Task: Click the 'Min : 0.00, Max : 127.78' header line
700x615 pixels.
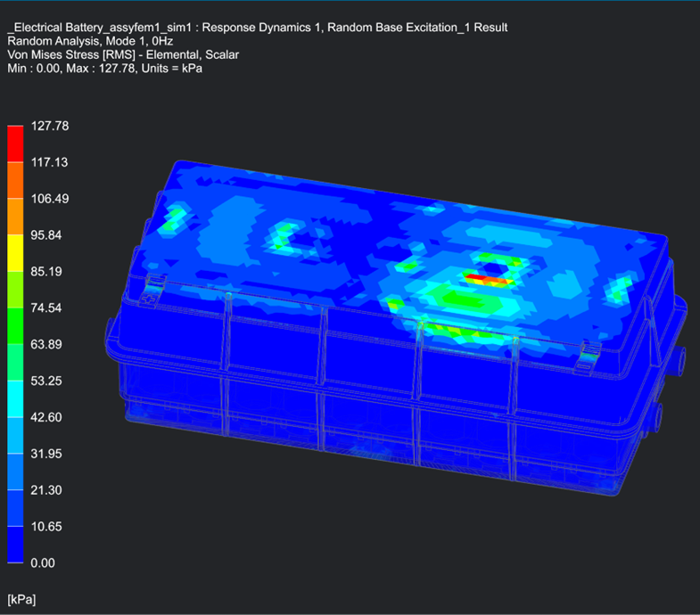Action: [x=104, y=68]
